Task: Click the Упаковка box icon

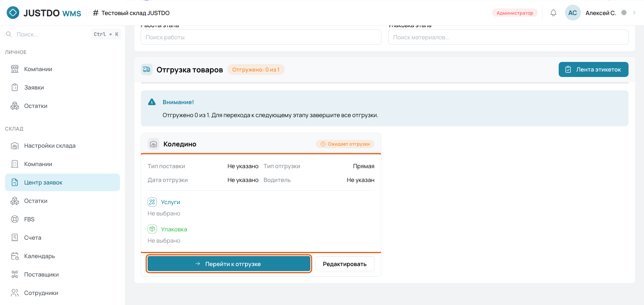Action: [152, 229]
